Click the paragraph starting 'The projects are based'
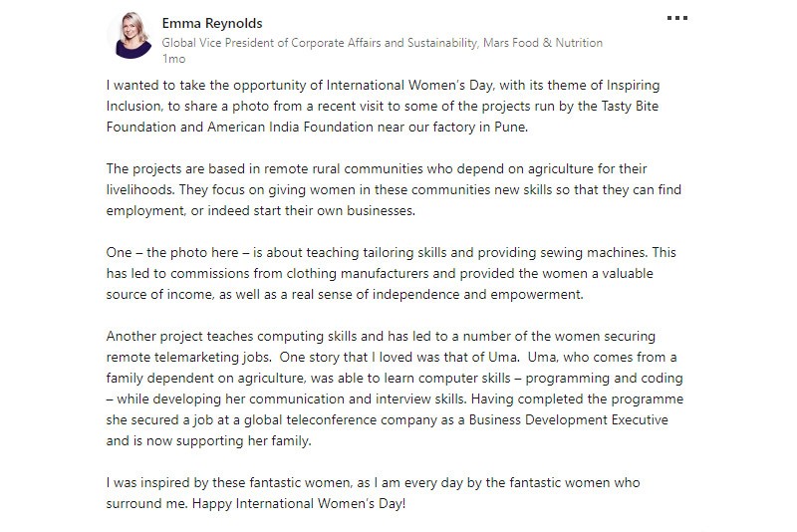Screen dimensions: 797x532 tap(394, 189)
